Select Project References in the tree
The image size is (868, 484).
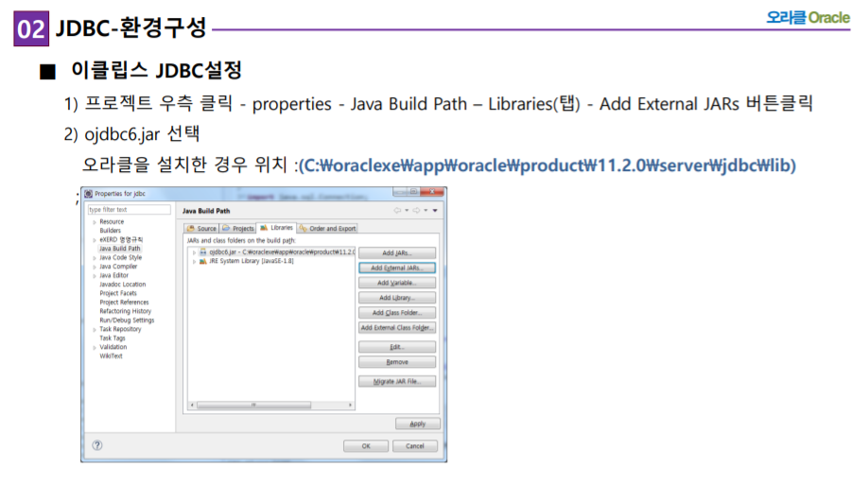[x=124, y=302]
